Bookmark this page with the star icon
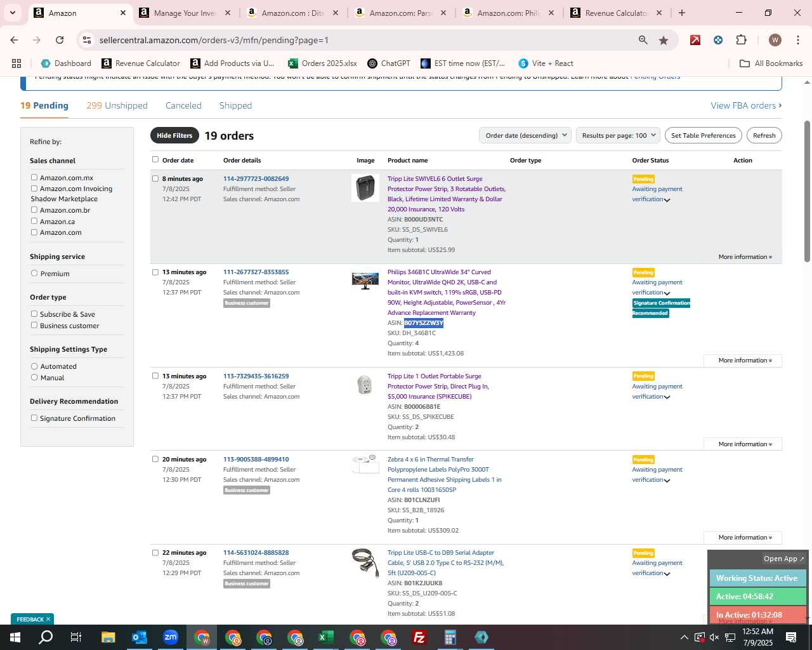Image resolution: width=812 pixels, height=650 pixels. click(x=664, y=40)
